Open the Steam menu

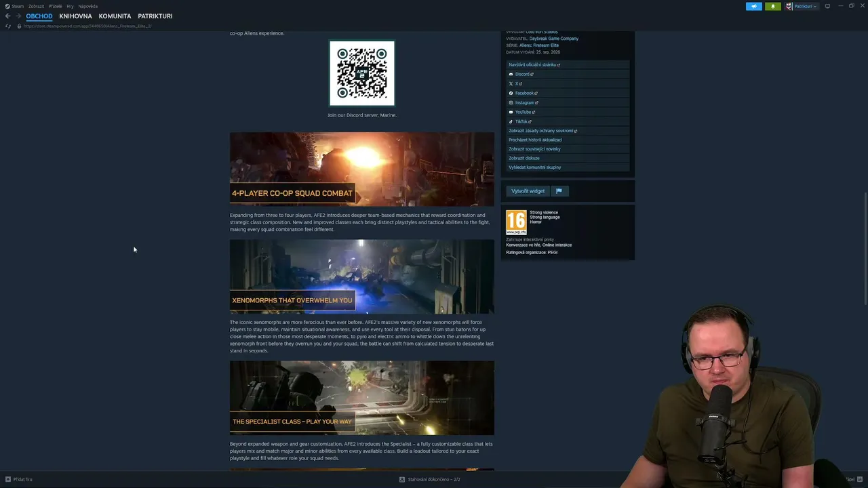(17, 6)
